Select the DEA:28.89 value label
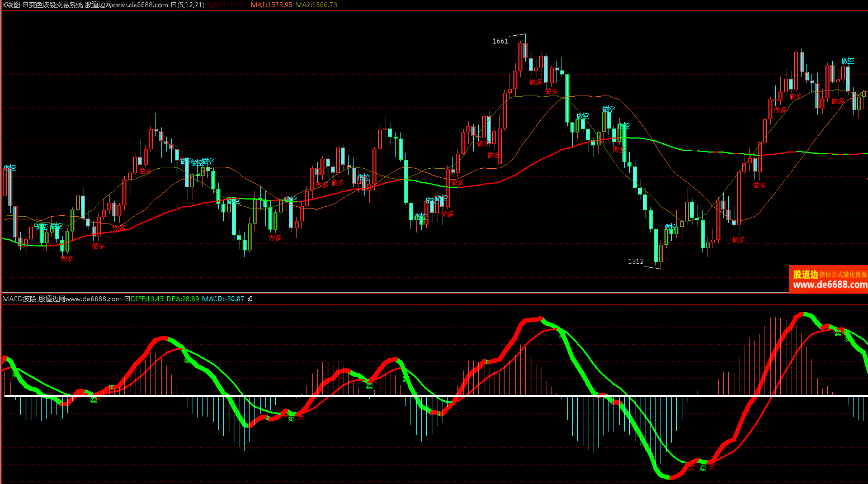Screen dimensions: 868x484 point(183,299)
